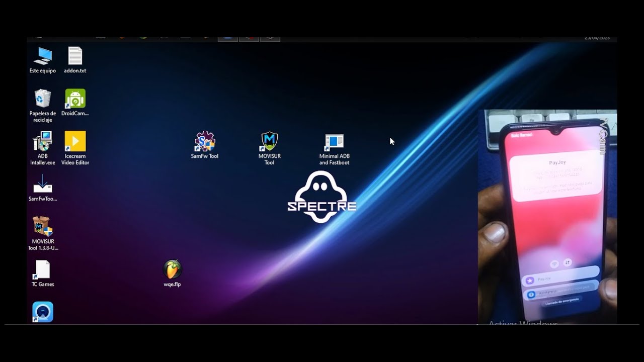
Task: Open the Este equipo desktop icon
Action: (x=43, y=60)
